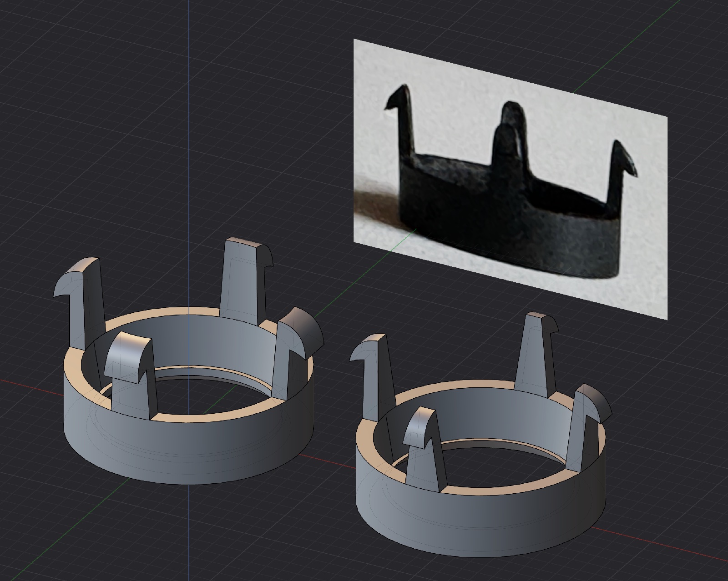Click the blue vertical axis line
The height and width of the screenshot is (581, 728).
[x=189, y=136]
